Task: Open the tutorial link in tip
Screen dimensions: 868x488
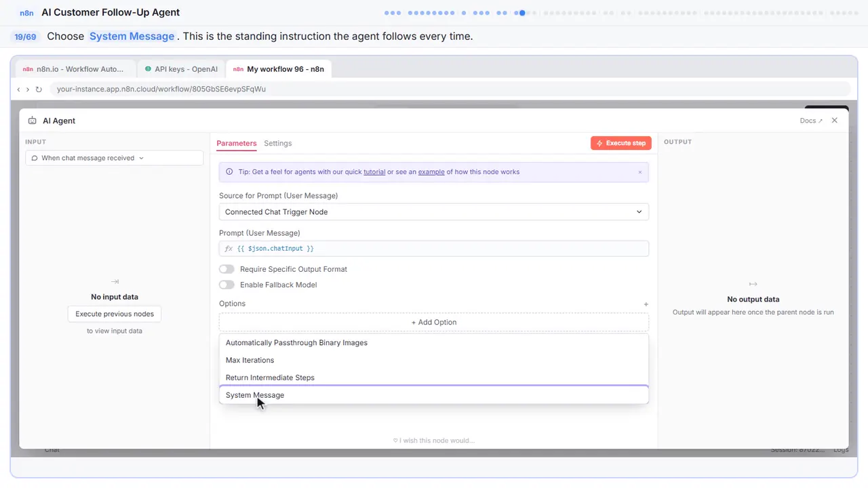Action: point(374,172)
